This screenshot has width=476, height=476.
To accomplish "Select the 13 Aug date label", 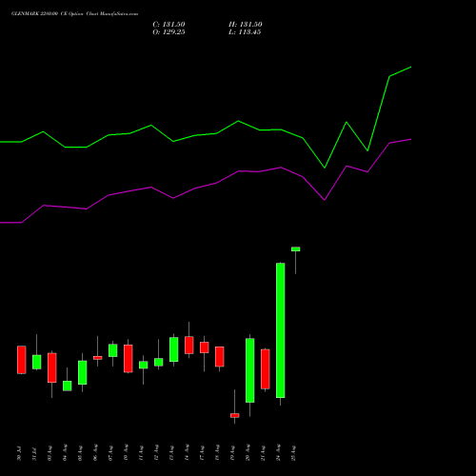I will click(171, 453).
